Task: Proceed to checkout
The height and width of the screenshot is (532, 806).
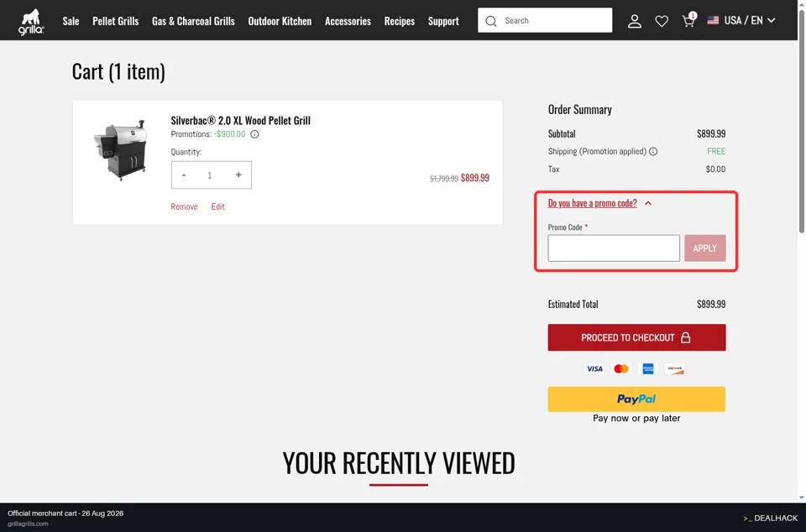Action: pyautogui.click(x=637, y=337)
